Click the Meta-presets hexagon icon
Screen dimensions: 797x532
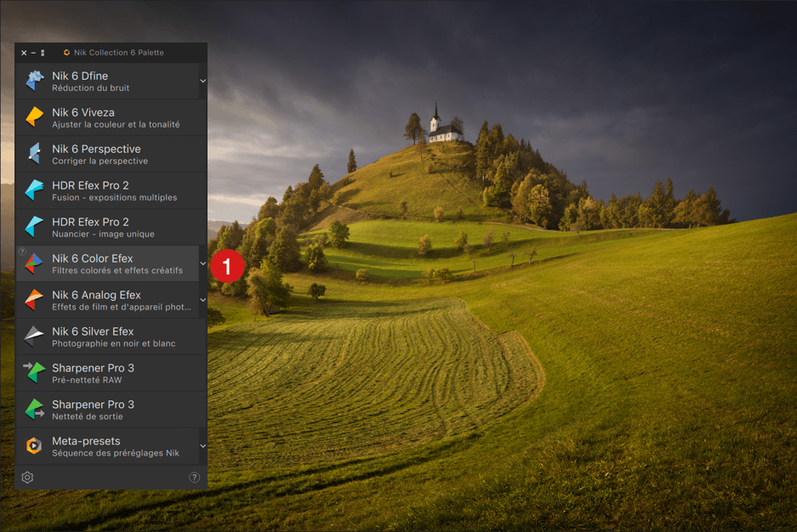[x=34, y=445]
